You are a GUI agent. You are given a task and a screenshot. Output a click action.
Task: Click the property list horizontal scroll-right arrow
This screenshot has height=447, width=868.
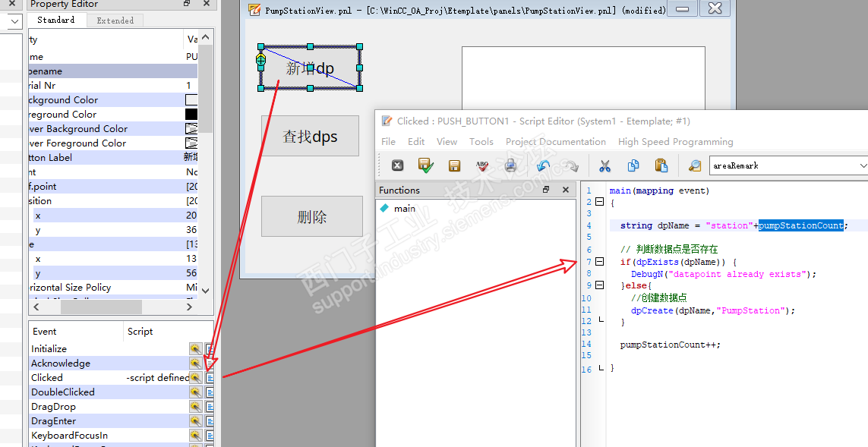point(189,307)
